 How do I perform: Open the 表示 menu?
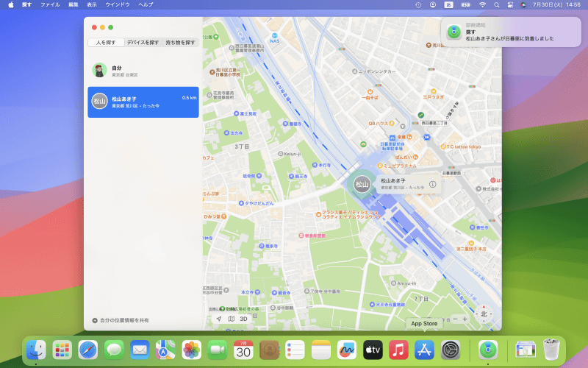point(91,4)
